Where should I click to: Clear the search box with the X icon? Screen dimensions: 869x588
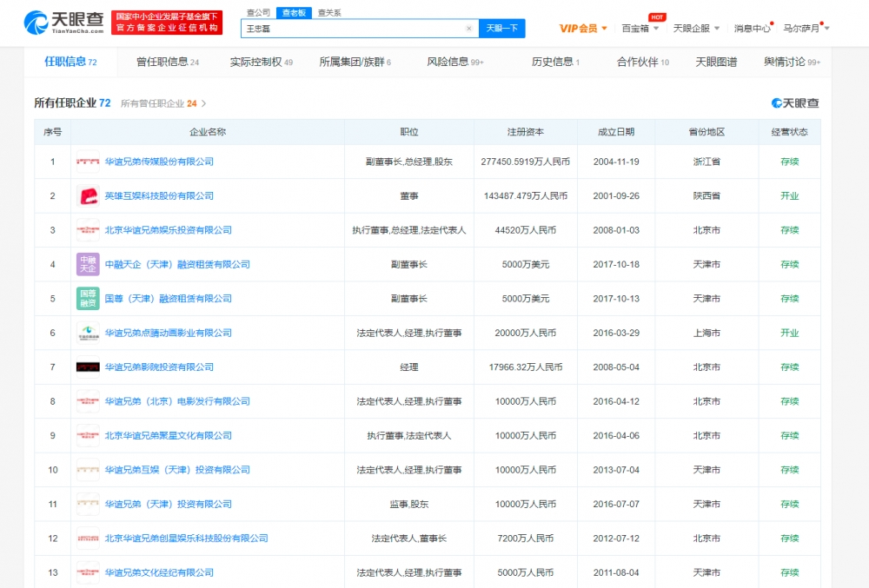pyautogui.click(x=469, y=29)
